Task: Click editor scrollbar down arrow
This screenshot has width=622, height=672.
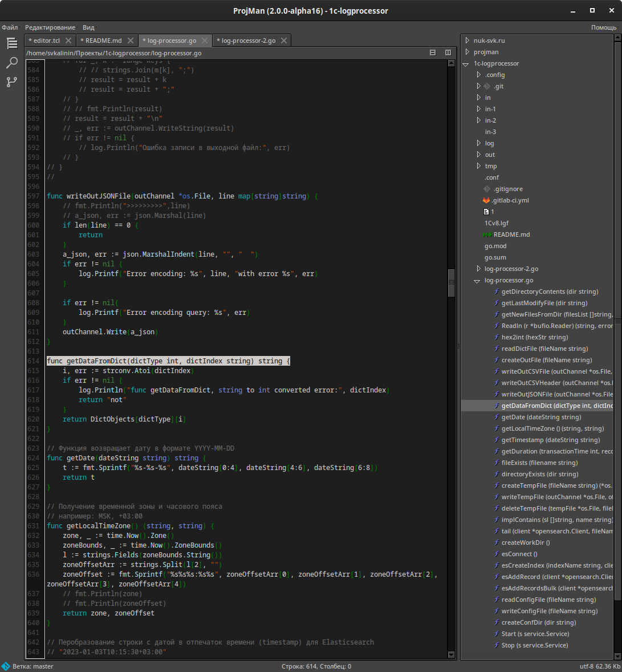Action: pos(451,655)
